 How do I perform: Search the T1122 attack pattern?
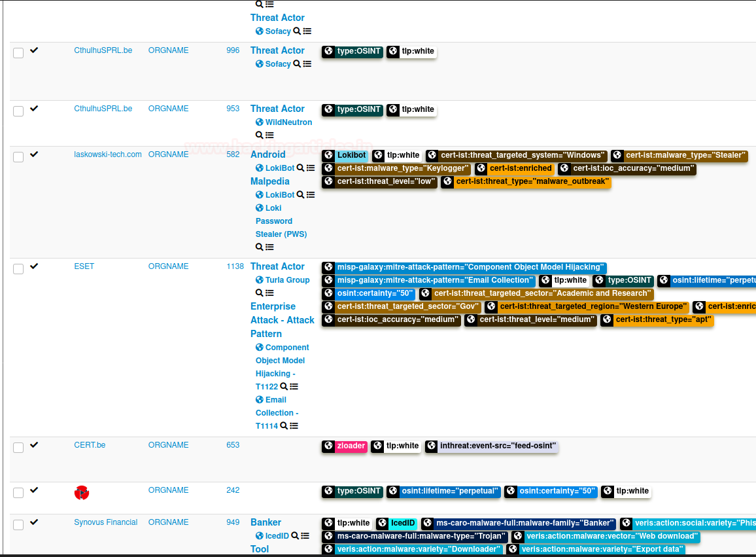coord(284,387)
